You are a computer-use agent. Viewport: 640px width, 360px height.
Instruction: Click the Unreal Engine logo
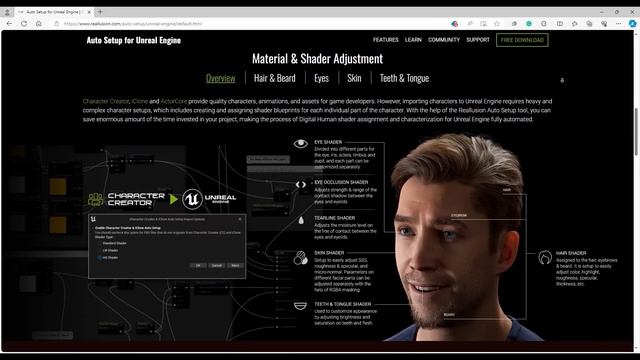tap(209, 199)
